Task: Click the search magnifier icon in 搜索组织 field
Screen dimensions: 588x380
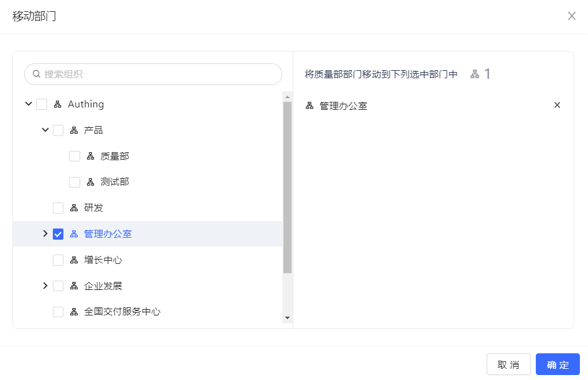Action: [37, 74]
